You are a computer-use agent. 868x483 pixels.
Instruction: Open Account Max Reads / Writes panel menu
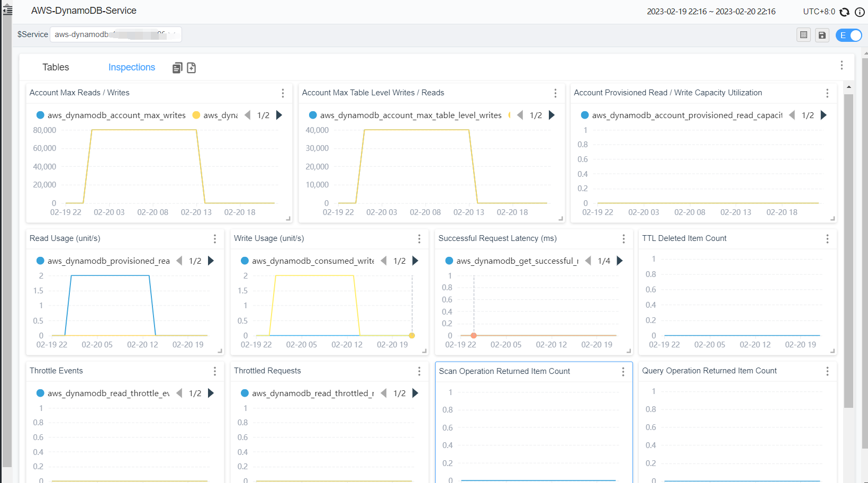click(x=283, y=93)
